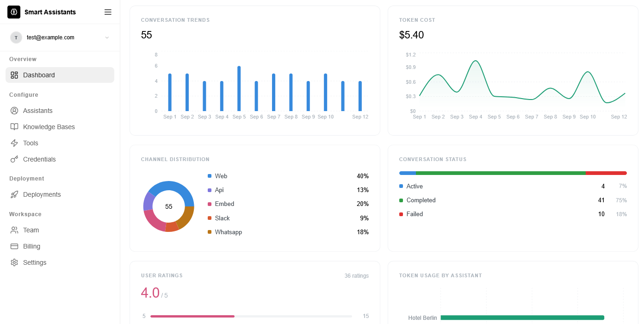Click the user avatar circle with T
This screenshot has height=324, width=644.
(16, 37)
